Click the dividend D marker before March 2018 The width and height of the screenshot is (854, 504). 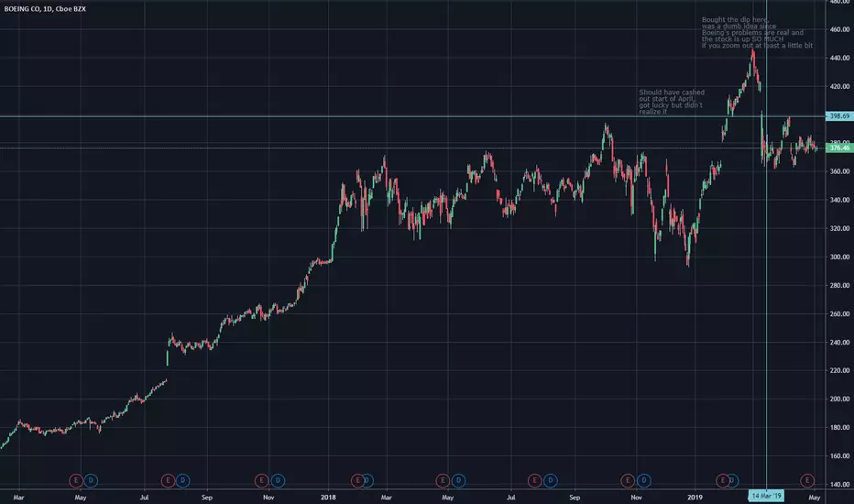367,480
